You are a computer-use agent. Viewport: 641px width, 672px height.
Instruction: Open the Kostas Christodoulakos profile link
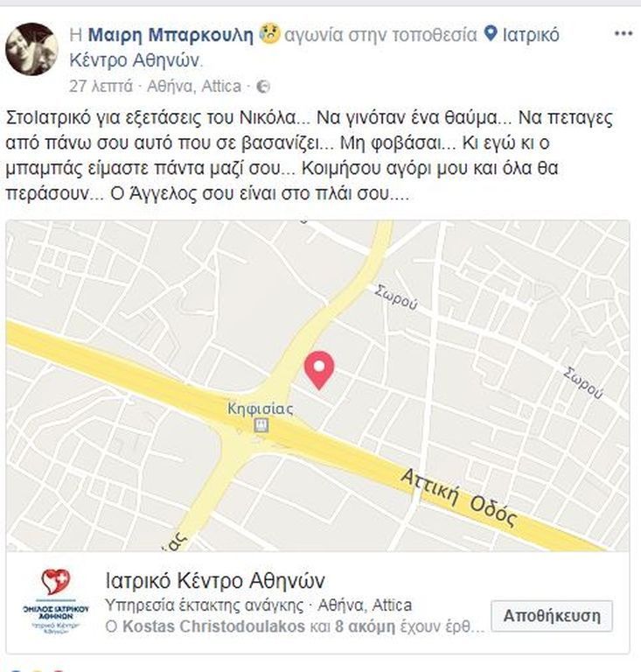coord(213,626)
